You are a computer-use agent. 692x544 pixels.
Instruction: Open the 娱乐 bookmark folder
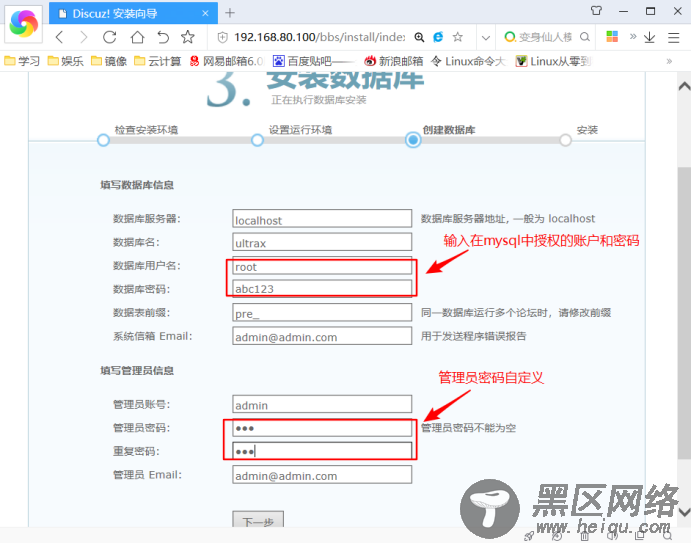point(65,61)
